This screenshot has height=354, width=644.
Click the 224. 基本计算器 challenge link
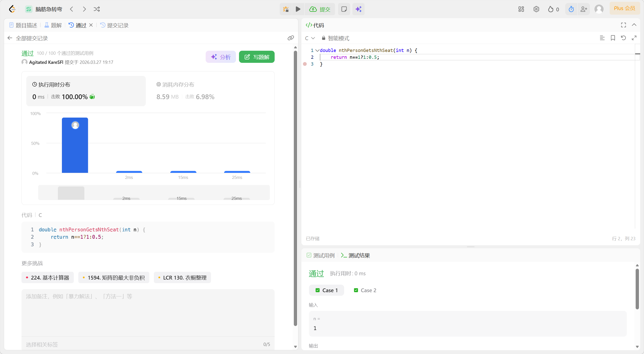click(x=47, y=278)
